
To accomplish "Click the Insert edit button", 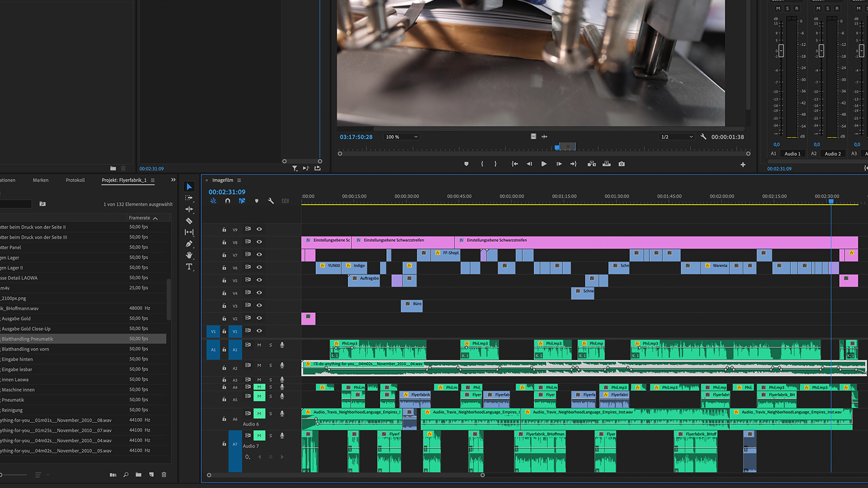I will pos(592,164).
